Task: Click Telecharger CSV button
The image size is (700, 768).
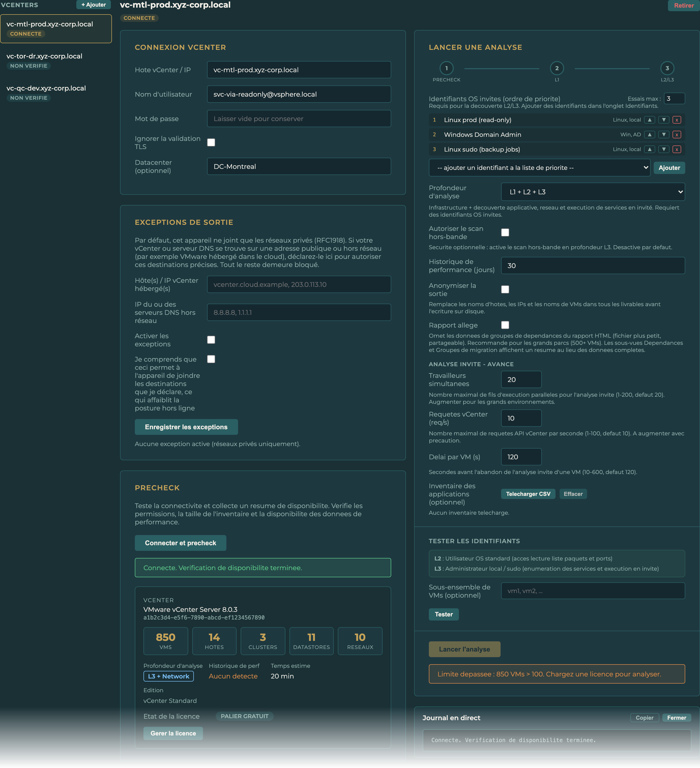Action: (528, 494)
